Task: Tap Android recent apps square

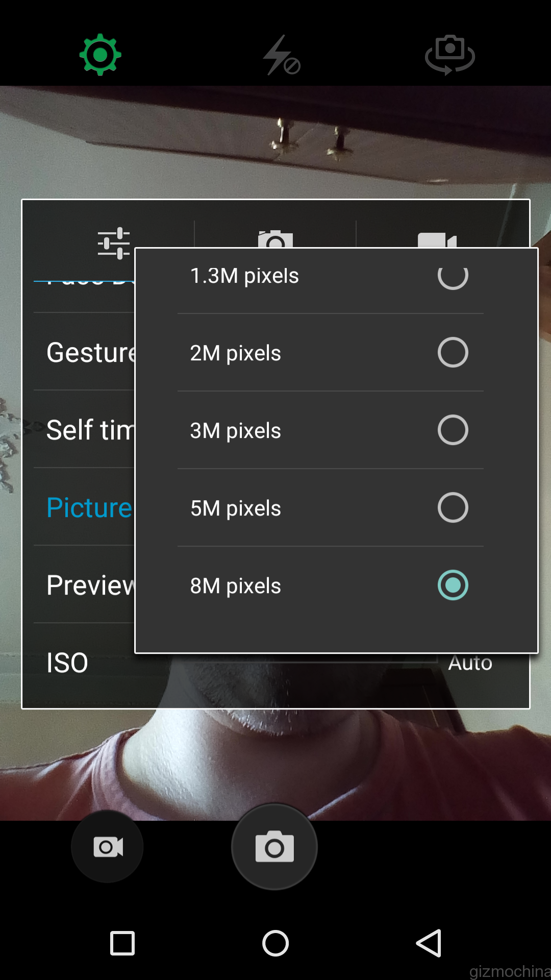Action: (x=122, y=943)
